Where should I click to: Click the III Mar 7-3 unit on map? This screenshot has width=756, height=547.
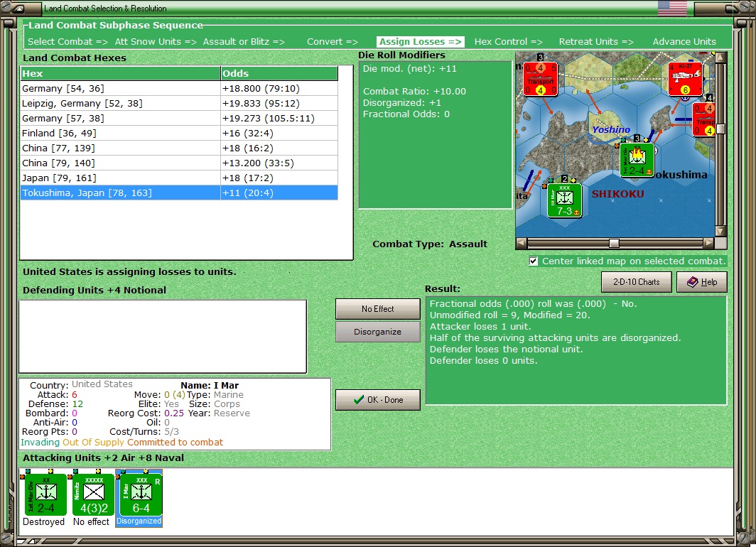pos(565,200)
